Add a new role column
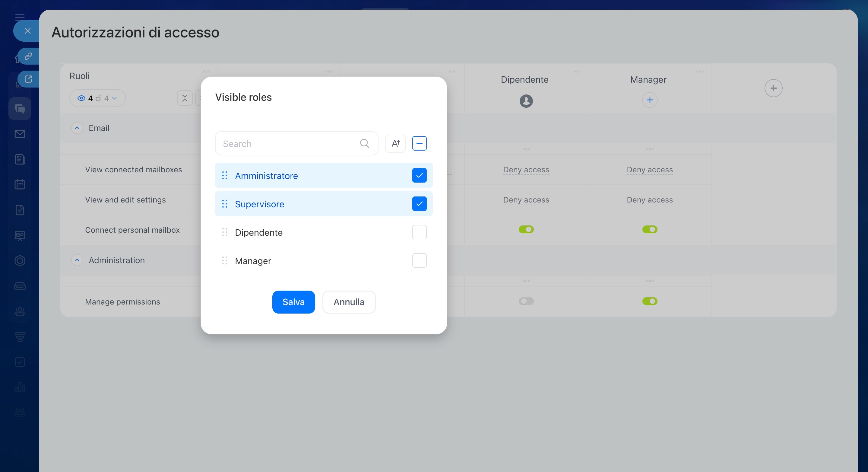 click(x=773, y=88)
